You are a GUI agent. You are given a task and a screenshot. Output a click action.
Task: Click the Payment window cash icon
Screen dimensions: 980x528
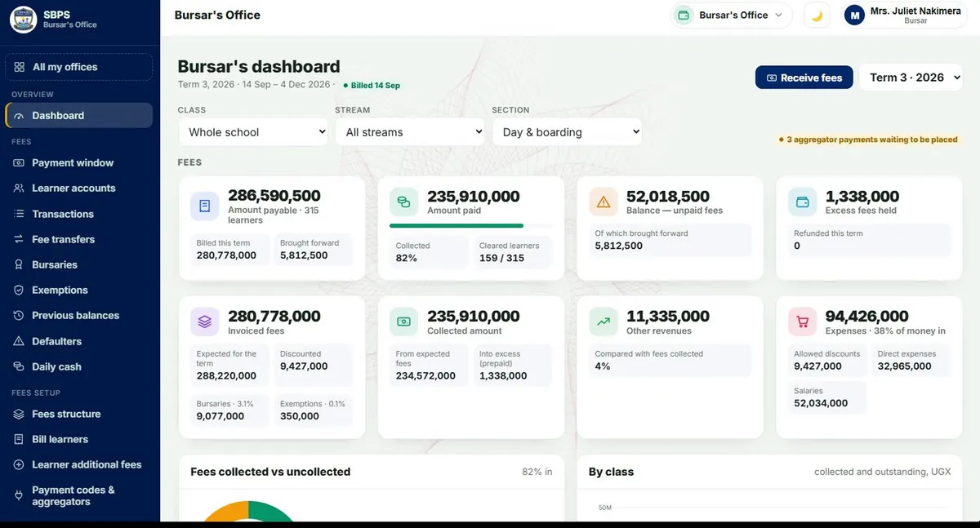pos(19,163)
